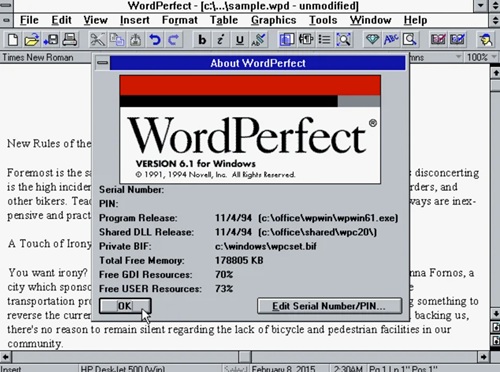Click the WordPerfect logo banner image
Image resolution: width=500 pixels, height=372 pixels.
(250, 129)
